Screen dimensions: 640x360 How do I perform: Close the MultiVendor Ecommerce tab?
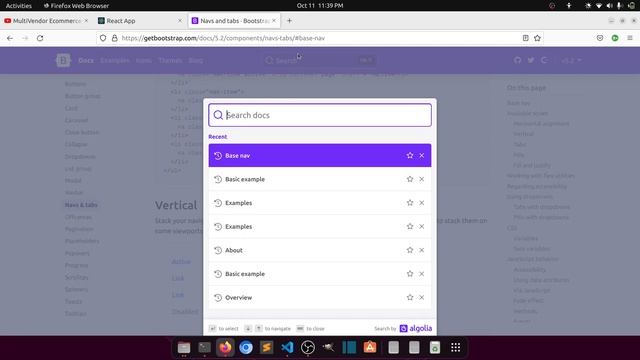pyautogui.click(x=86, y=21)
